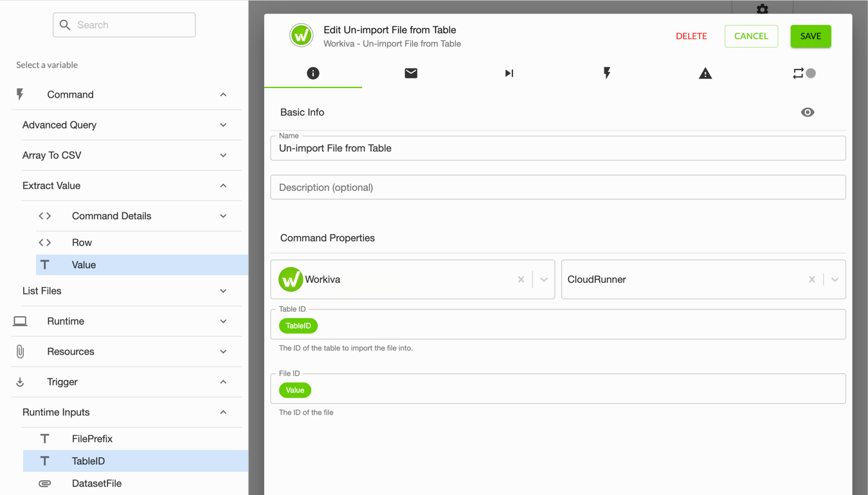Click the TableID variable chip
This screenshot has width=868, height=495.
coord(298,326)
